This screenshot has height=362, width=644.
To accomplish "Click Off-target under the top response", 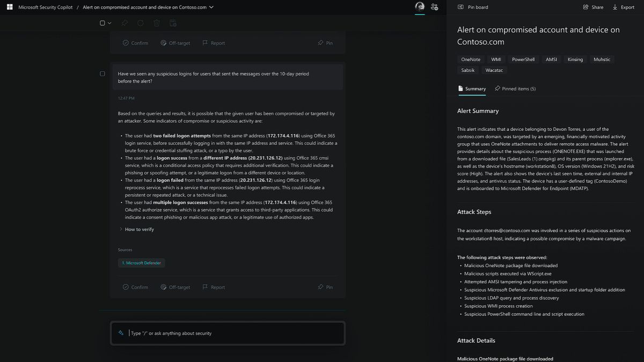I will coord(175,43).
